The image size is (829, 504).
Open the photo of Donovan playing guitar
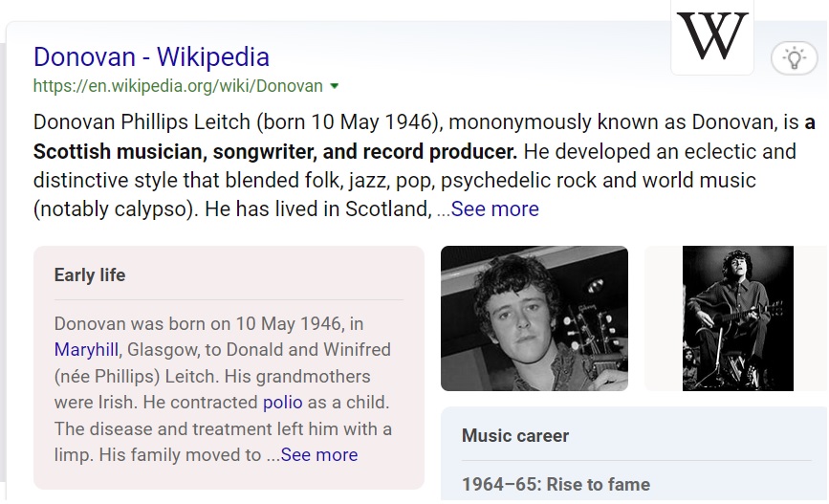(737, 318)
